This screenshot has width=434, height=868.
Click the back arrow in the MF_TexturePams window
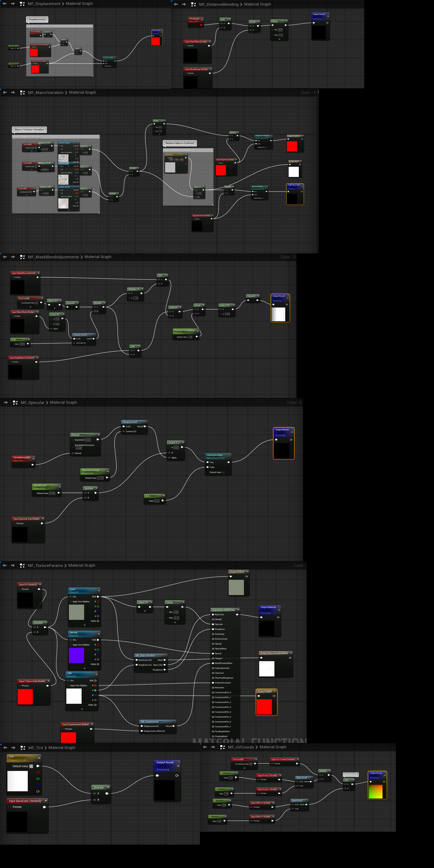click(x=5, y=565)
